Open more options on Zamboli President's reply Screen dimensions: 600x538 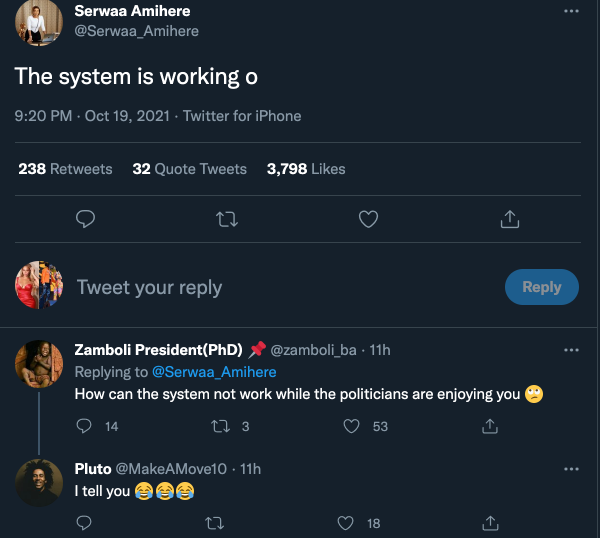pos(571,350)
